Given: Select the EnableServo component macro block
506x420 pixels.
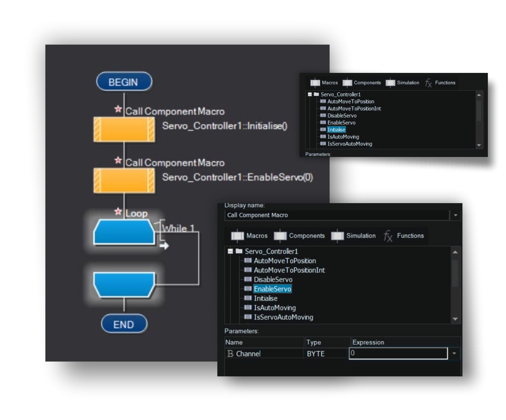Looking at the screenshot, I should pos(124,181).
